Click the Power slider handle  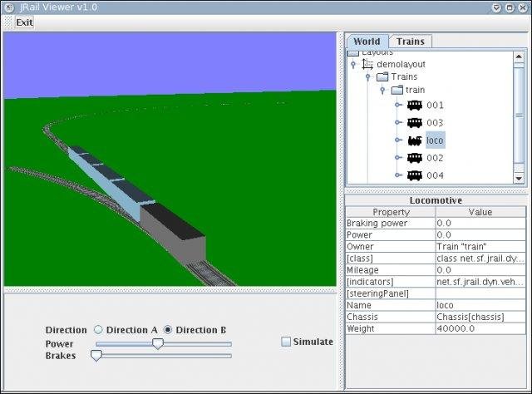point(157,343)
